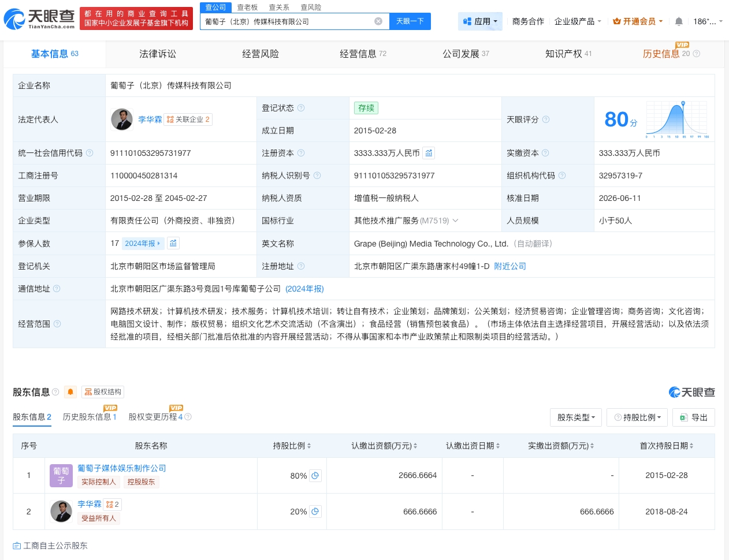
Task: Open the 2024年报 link
Action: point(143,243)
